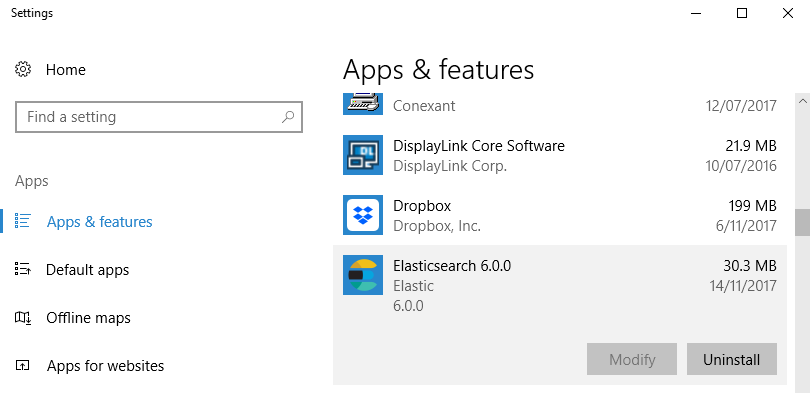Click the Offline maps icon
This screenshot has height=393, width=810.
(x=23, y=318)
